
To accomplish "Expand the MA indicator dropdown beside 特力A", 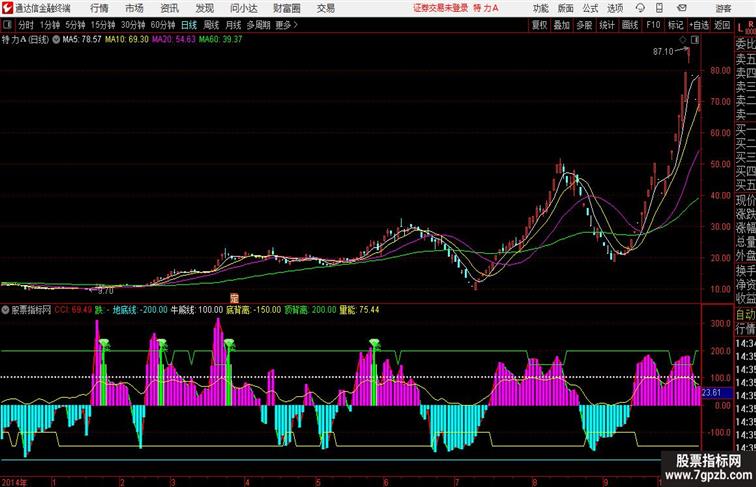I will click(x=56, y=40).
